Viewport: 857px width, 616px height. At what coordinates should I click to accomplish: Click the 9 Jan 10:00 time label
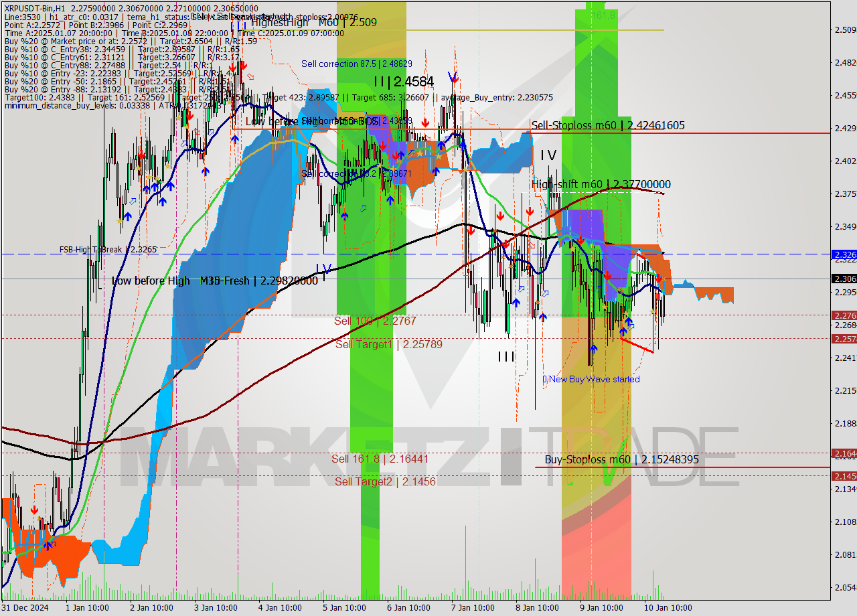601,608
